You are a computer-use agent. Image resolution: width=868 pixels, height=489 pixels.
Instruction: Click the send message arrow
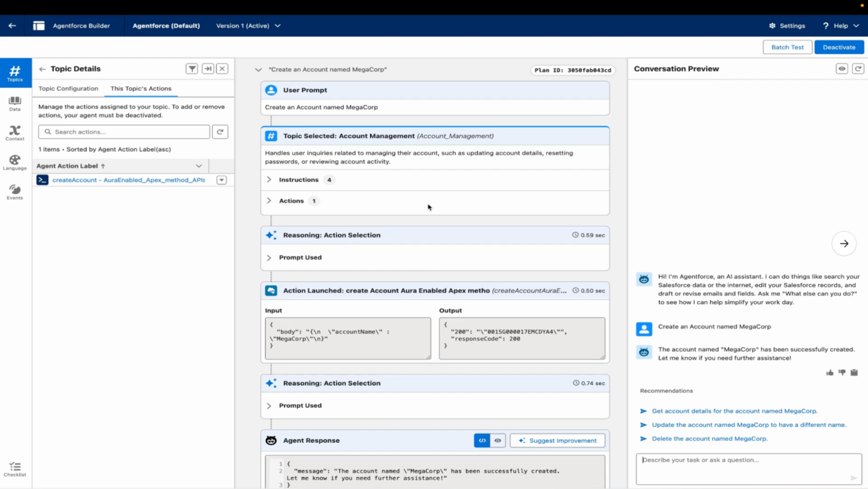click(853, 478)
